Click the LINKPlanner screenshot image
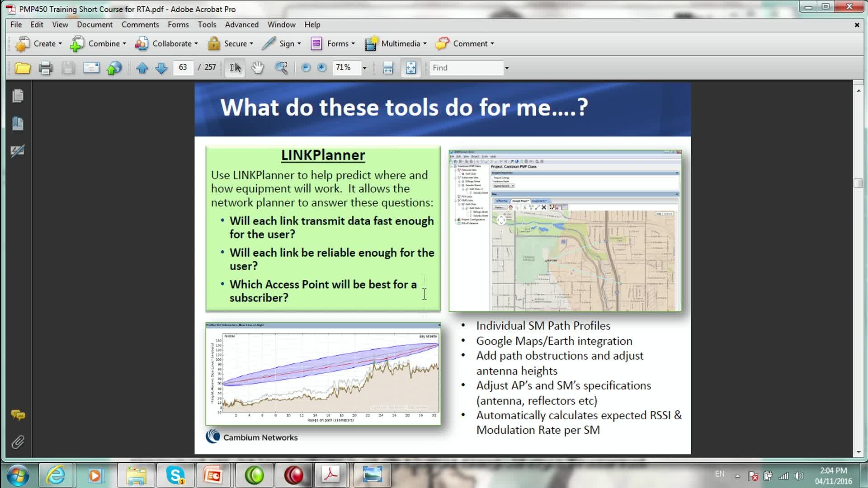Screen dimensions: 868x488 point(565,230)
